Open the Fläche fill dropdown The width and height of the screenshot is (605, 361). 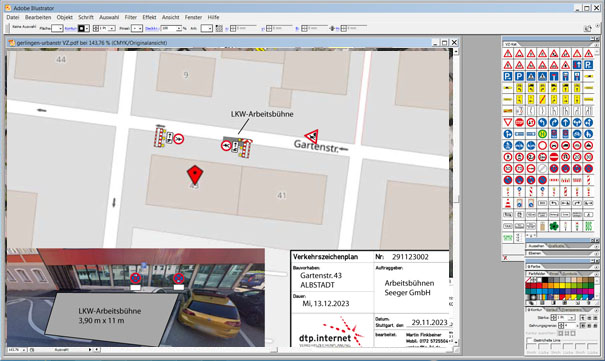pos(60,29)
